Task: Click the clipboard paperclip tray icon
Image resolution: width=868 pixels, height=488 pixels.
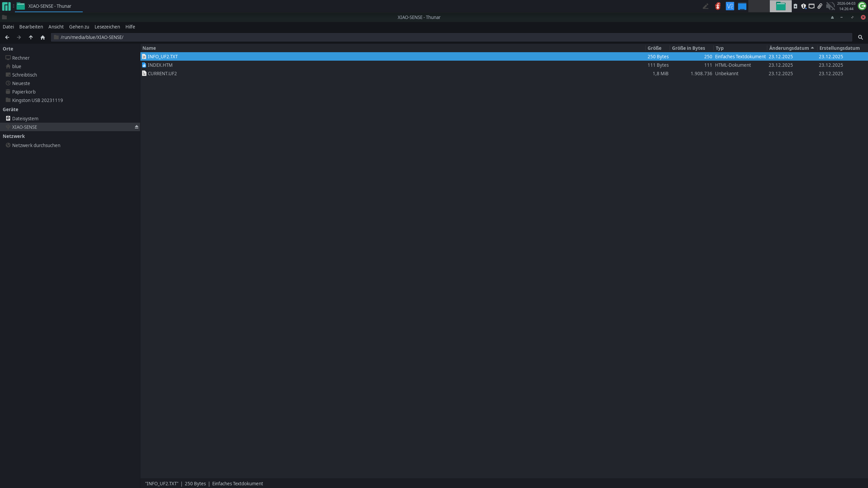Action: (x=820, y=6)
